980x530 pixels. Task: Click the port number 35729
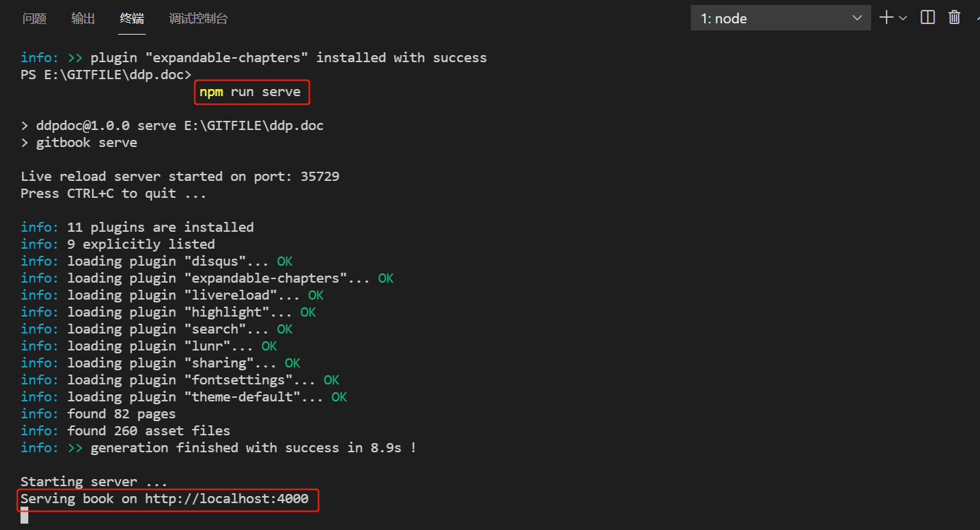pyautogui.click(x=320, y=177)
